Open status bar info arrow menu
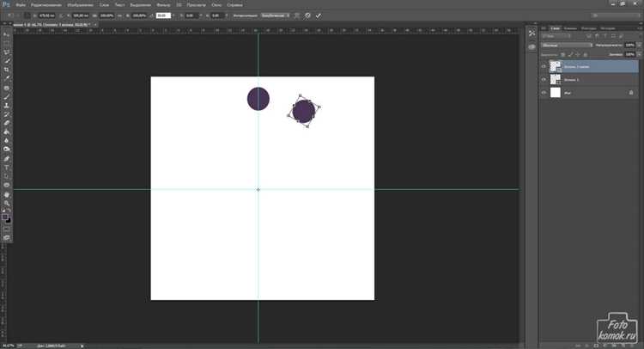This screenshot has height=349, width=644. (x=82, y=346)
